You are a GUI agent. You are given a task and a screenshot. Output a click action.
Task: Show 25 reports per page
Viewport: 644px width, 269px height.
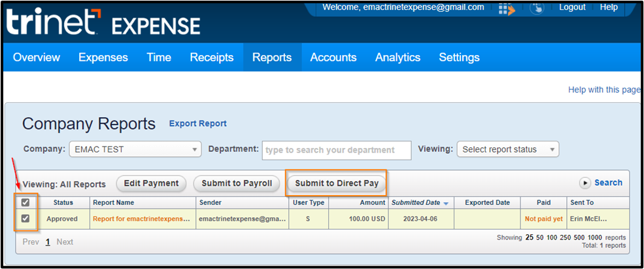click(530, 238)
